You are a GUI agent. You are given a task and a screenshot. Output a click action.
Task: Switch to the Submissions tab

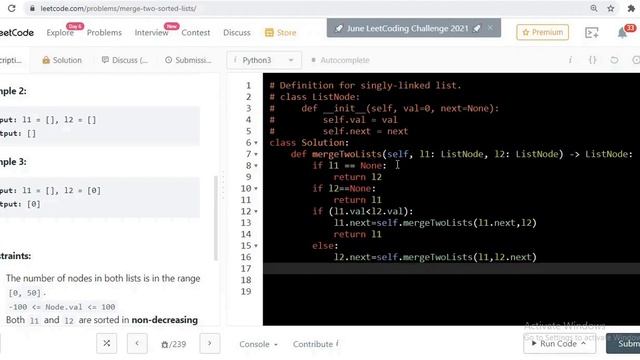(x=188, y=60)
